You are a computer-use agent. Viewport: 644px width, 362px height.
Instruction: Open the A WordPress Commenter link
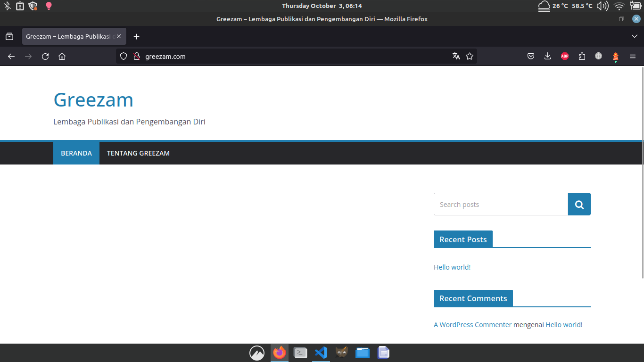coord(472,325)
